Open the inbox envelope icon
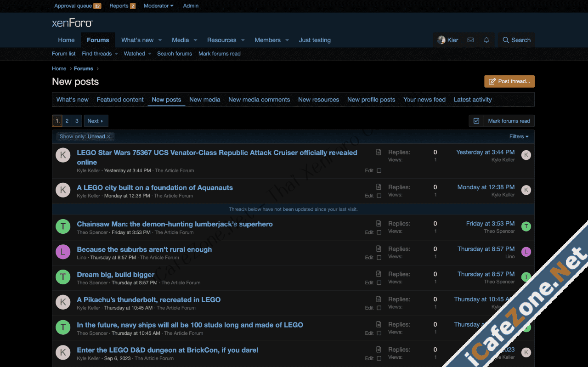Image resolution: width=588 pixels, height=367 pixels. pyautogui.click(x=470, y=40)
